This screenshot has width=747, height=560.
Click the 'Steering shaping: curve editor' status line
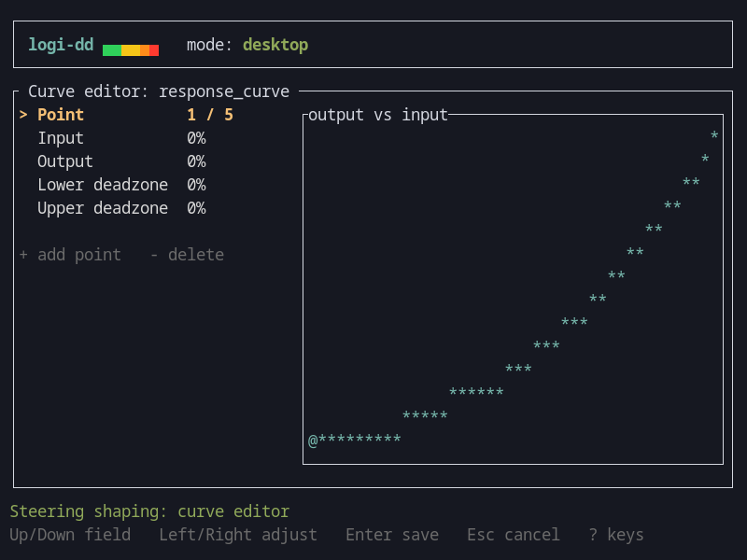point(149,511)
